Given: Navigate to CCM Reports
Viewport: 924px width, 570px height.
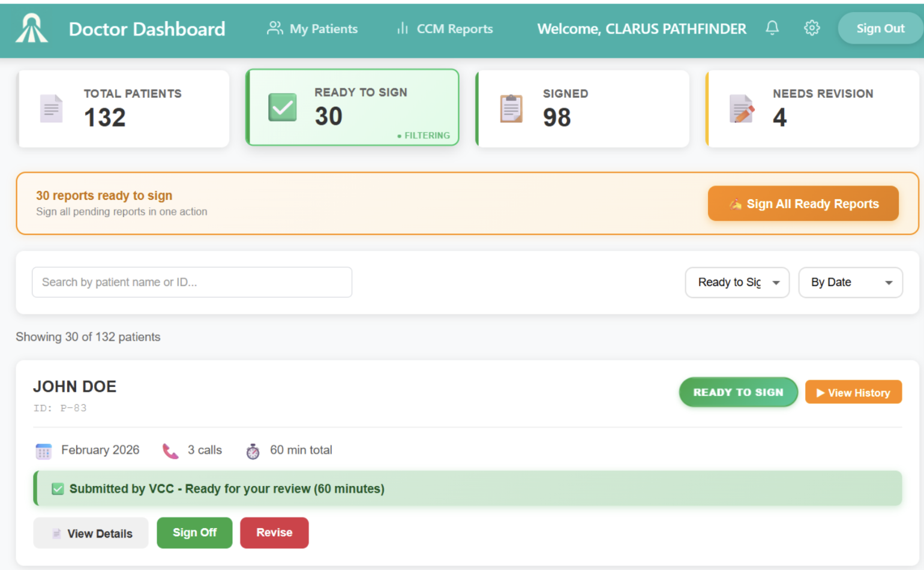Looking at the screenshot, I should pos(443,28).
